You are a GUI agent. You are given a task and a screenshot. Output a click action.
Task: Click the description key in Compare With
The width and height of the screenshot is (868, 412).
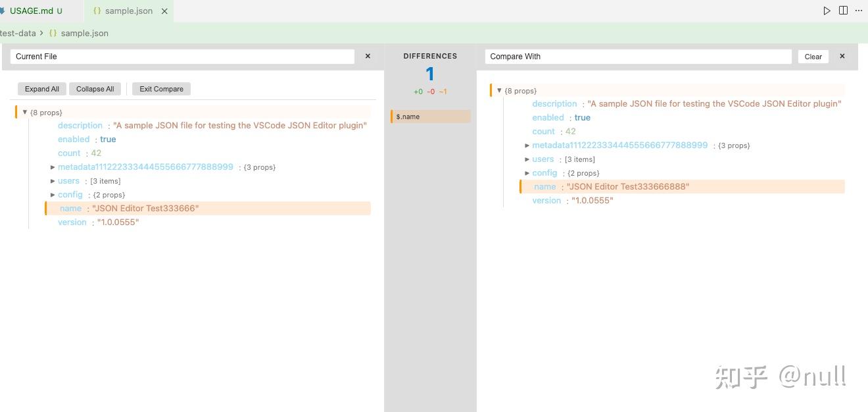tap(554, 104)
